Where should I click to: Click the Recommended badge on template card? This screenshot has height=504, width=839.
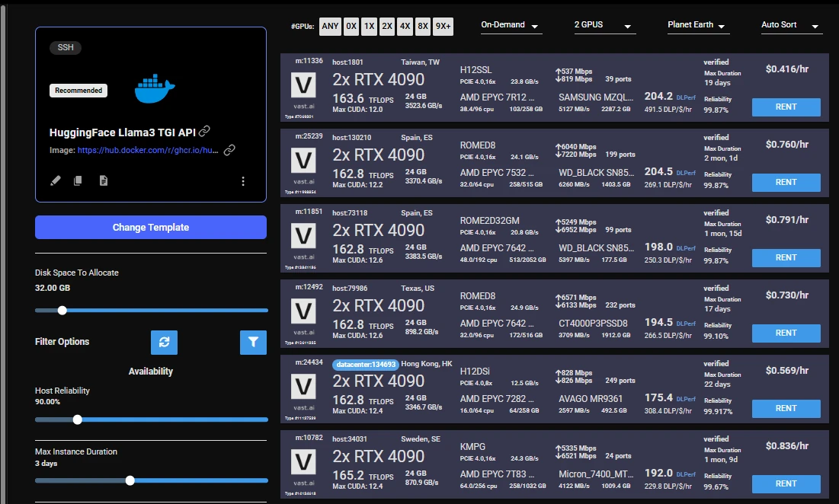pyautogui.click(x=78, y=91)
